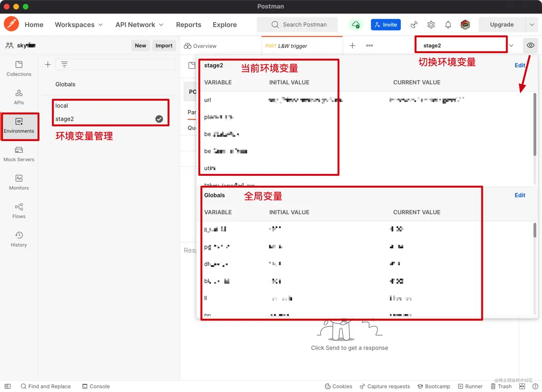Open Collections in the sidebar

point(19,69)
